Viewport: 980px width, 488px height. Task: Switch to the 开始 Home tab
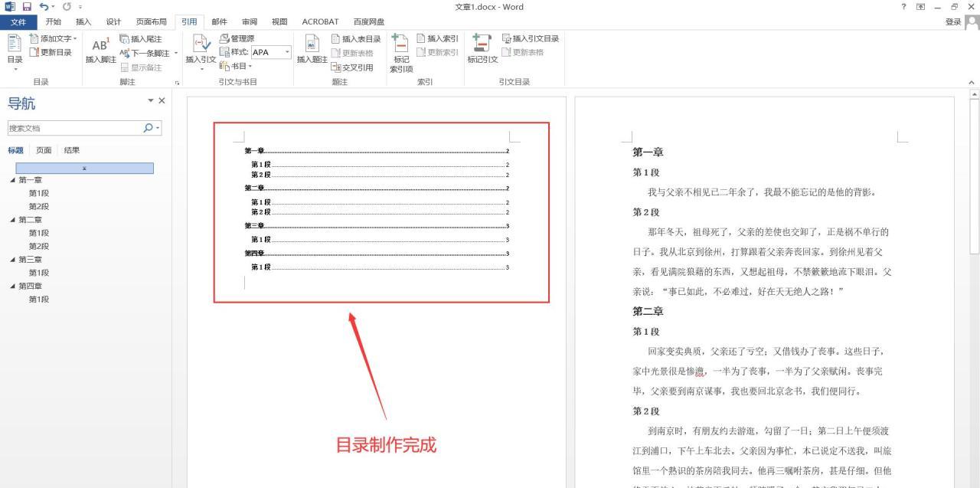[x=54, y=21]
